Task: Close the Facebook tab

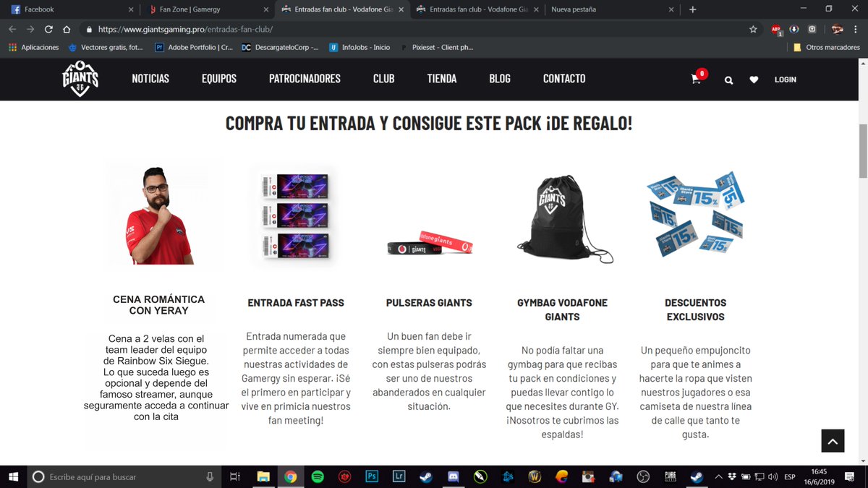Action: click(x=130, y=9)
